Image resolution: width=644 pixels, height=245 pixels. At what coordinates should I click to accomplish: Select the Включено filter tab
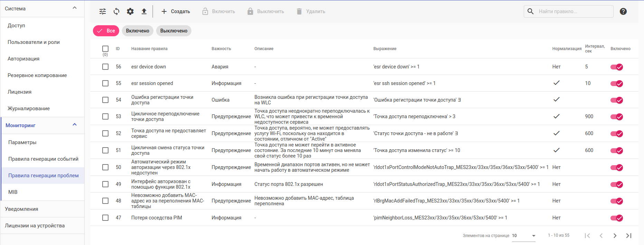pyautogui.click(x=138, y=31)
